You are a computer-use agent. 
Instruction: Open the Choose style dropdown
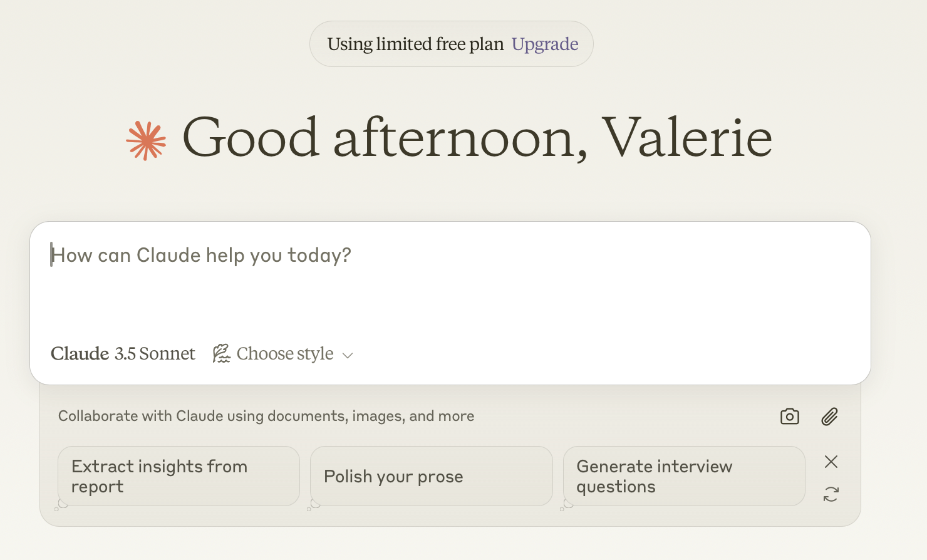[284, 354]
